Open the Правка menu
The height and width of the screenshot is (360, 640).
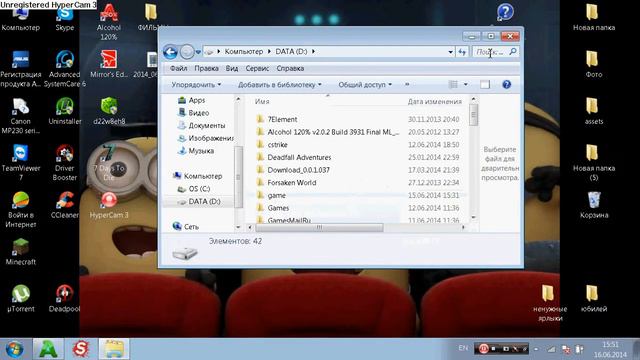(206, 68)
